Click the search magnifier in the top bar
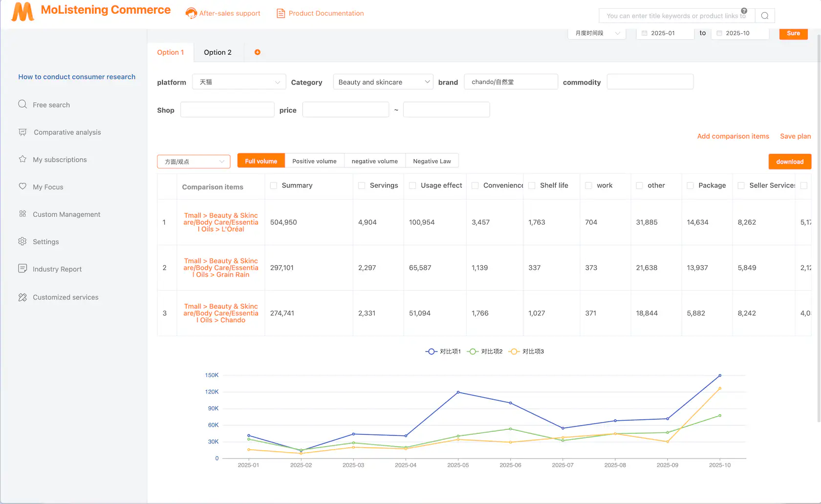Viewport: 821px width, 504px height. tap(764, 15)
